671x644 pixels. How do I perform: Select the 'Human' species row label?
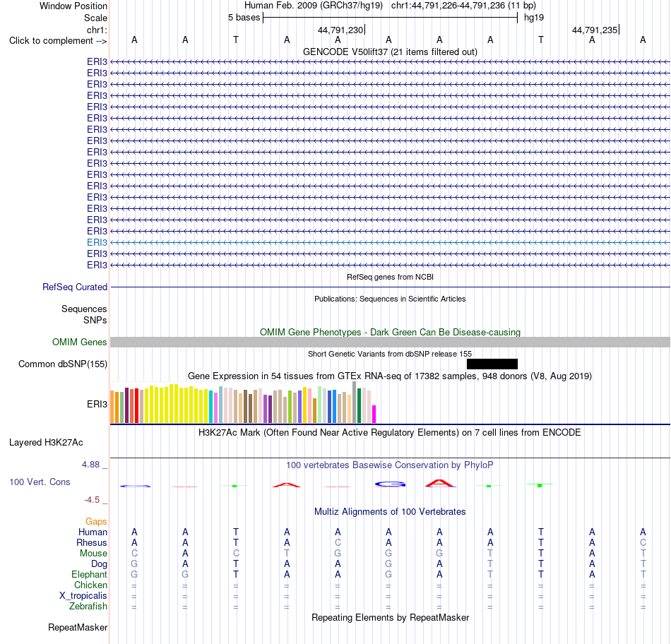click(93, 532)
